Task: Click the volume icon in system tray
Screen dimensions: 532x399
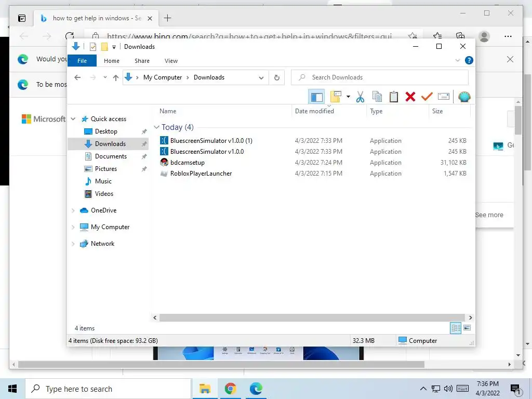Action: (448, 389)
